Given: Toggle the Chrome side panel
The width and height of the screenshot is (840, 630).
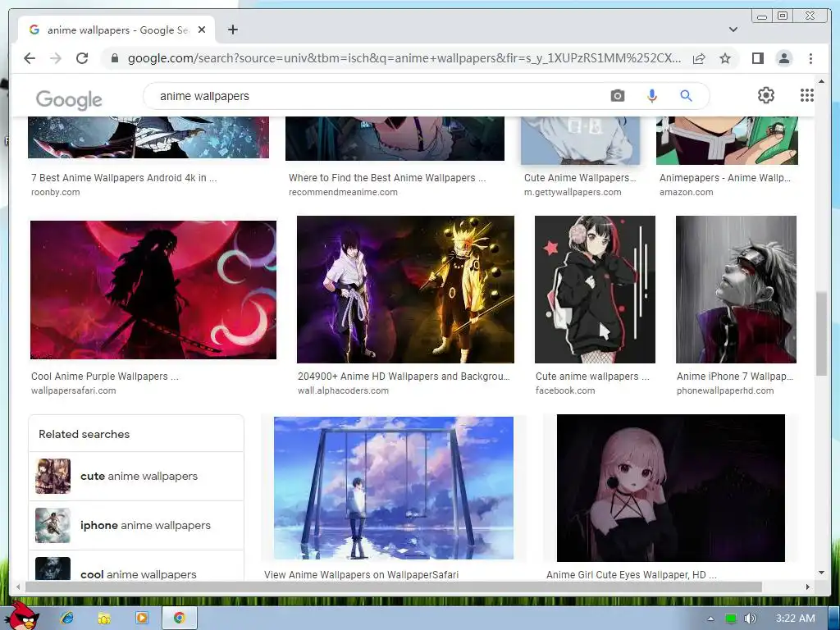Looking at the screenshot, I should pyautogui.click(x=757, y=58).
